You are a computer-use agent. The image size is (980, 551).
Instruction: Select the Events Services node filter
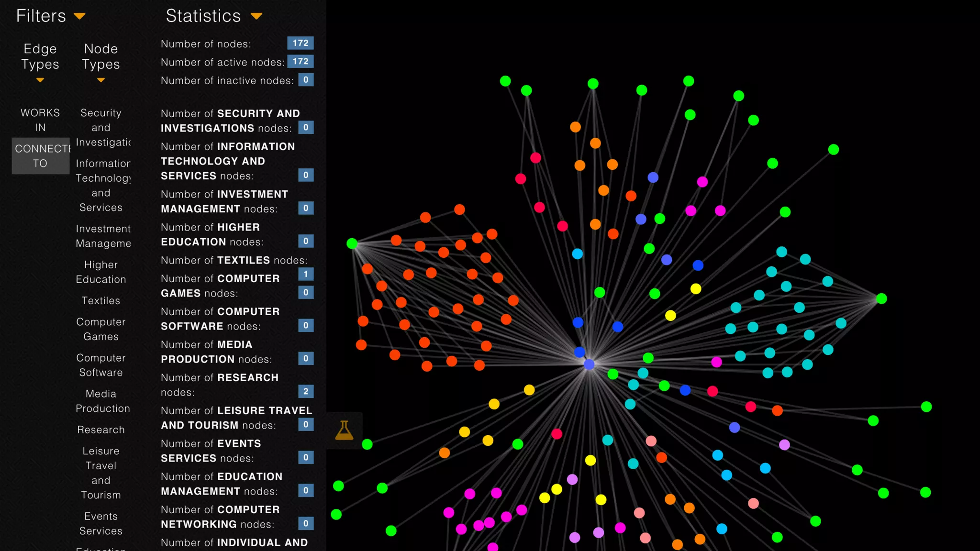point(100,524)
